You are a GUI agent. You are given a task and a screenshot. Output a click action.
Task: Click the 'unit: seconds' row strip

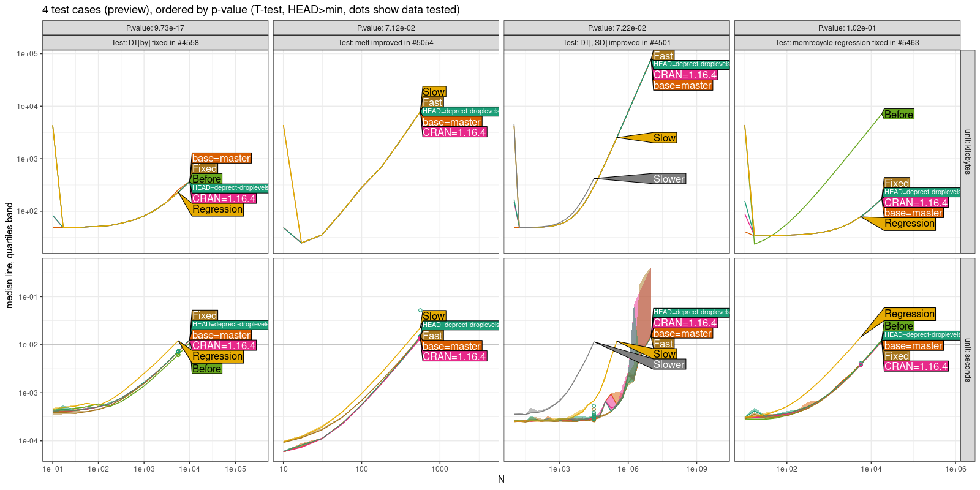pyautogui.click(x=968, y=360)
